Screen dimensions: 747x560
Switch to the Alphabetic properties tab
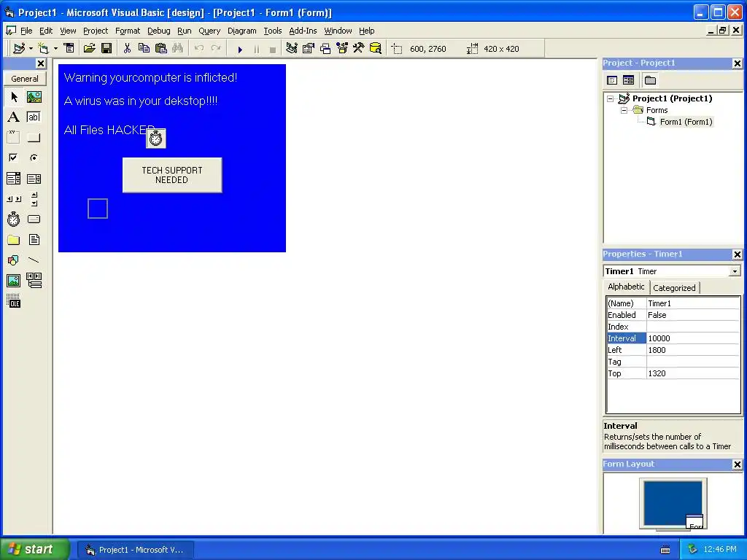click(x=626, y=287)
